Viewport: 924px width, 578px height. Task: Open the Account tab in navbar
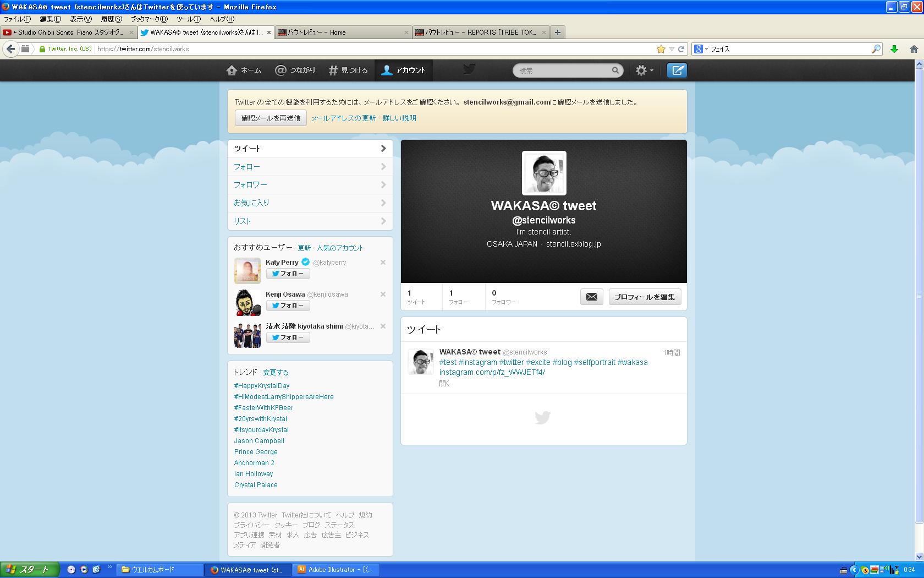(404, 70)
